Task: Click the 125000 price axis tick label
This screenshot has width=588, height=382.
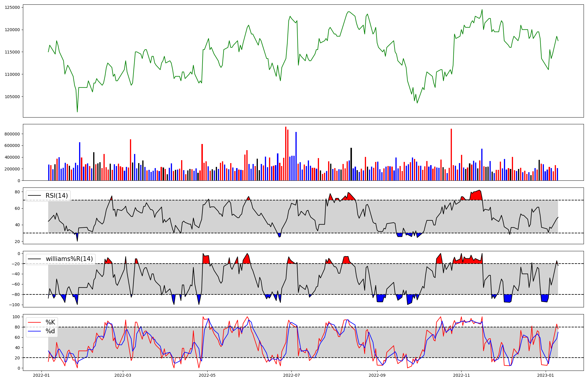Action: point(12,8)
